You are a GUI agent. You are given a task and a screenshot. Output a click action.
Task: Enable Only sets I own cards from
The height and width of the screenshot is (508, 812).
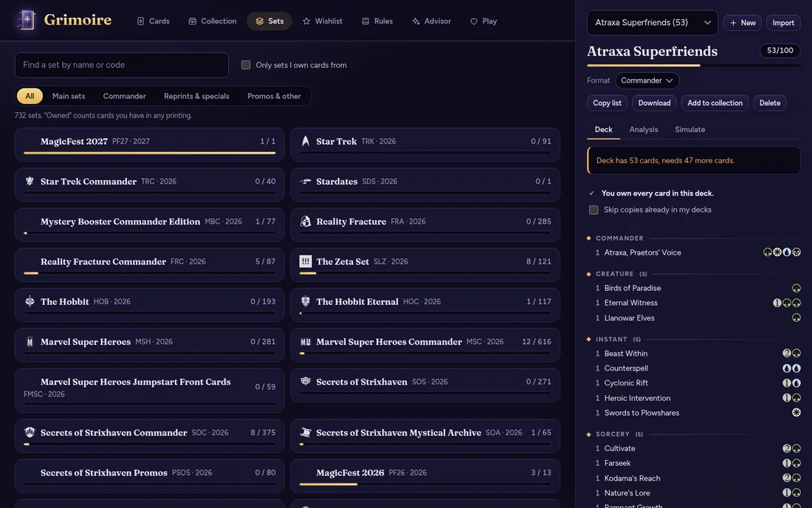[246, 65]
